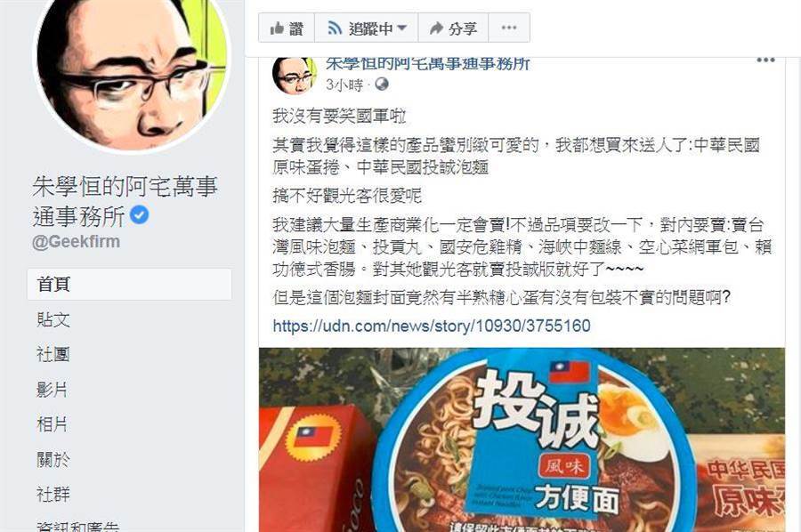Open the udn.com news story link
The width and height of the screenshot is (801, 532).
[x=432, y=326]
